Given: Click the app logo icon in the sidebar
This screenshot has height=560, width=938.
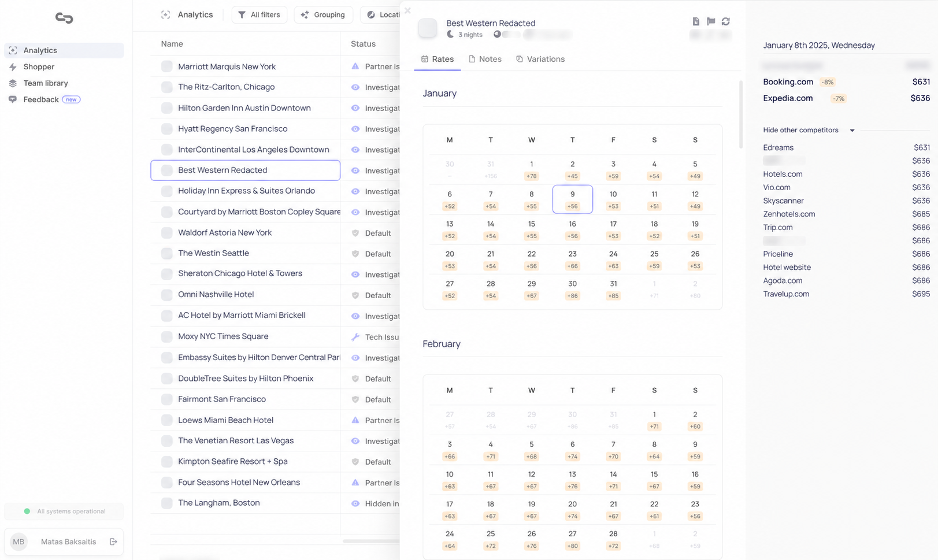Looking at the screenshot, I should [64, 18].
